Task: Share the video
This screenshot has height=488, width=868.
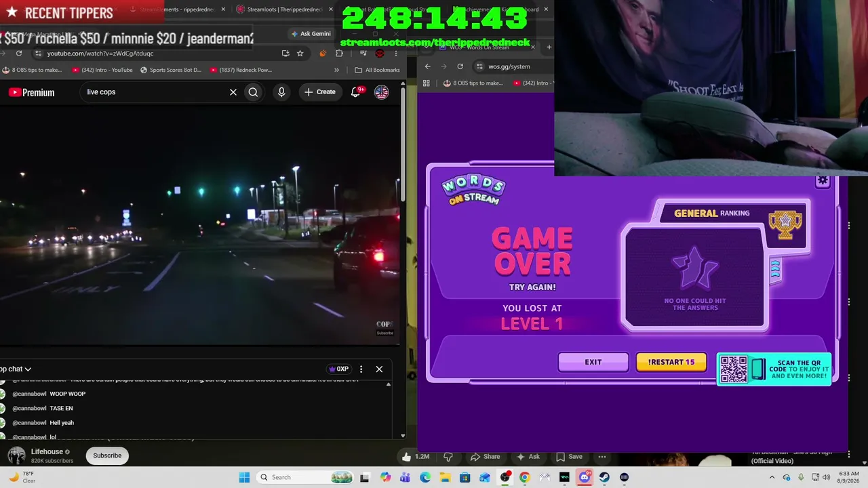Action: point(486,457)
